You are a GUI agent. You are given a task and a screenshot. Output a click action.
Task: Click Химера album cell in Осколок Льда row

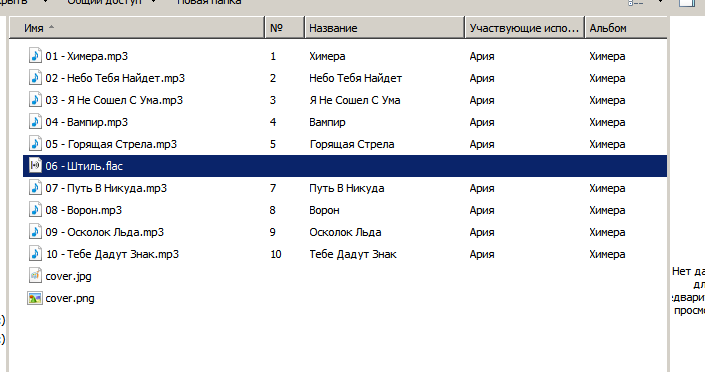tap(607, 233)
